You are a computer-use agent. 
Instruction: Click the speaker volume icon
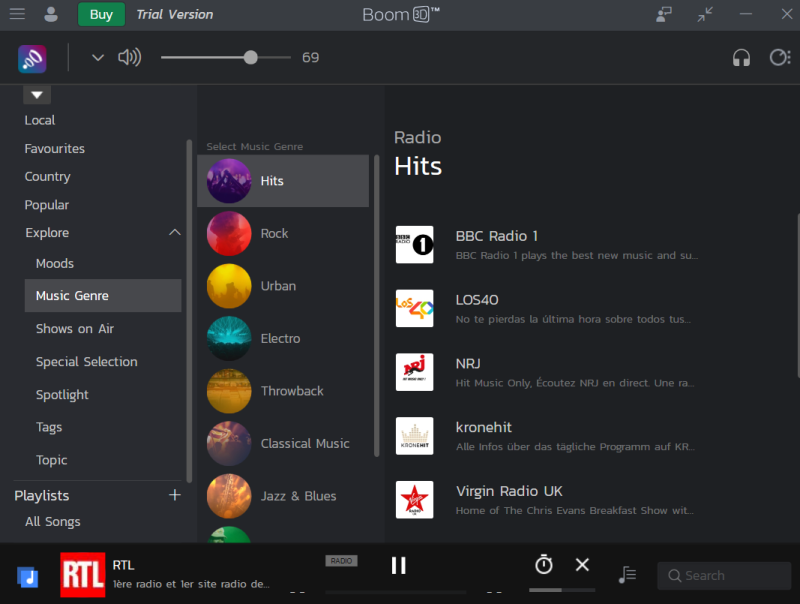[x=129, y=57]
